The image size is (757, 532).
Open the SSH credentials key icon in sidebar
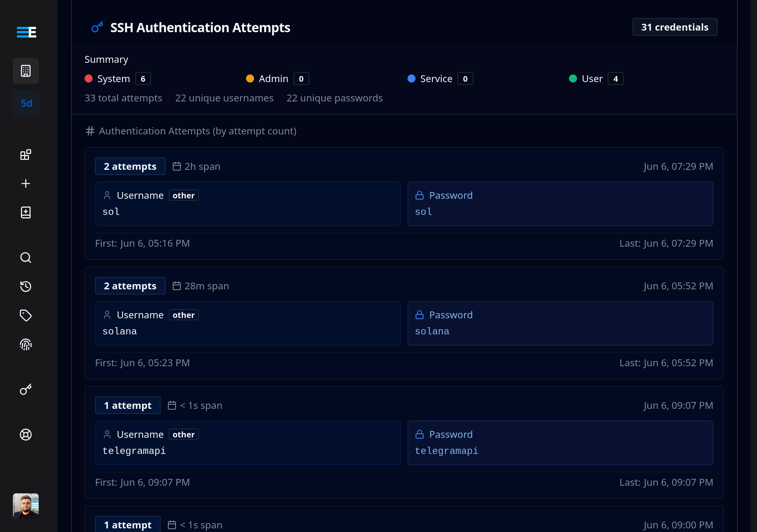[25, 390]
